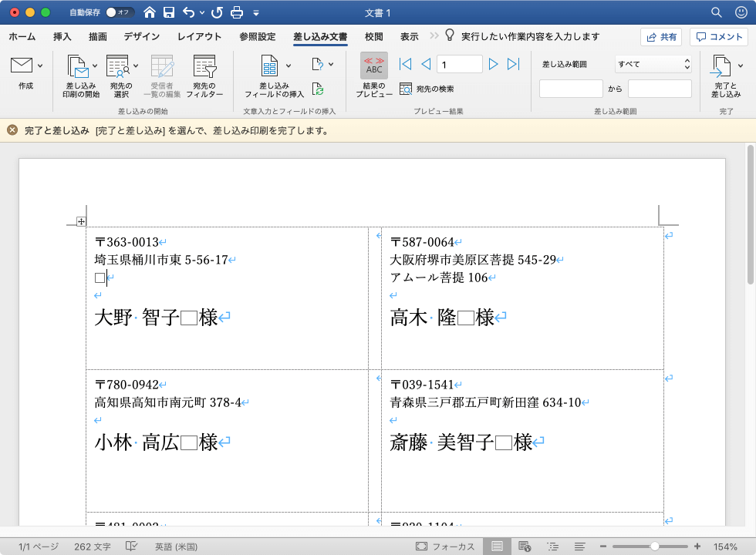Expand merge field insert dropdown arrow
The width and height of the screenshot is (756, 555).
289,66
